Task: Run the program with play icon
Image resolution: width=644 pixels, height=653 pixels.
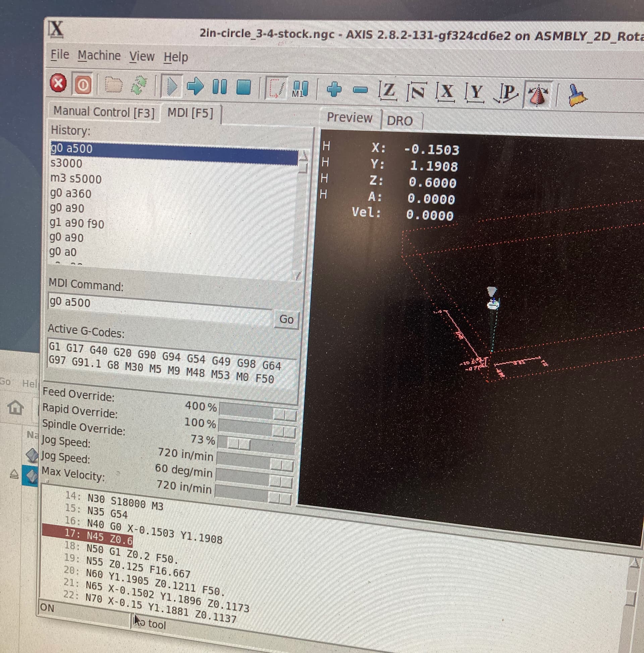Action: (x=172, y=86)
